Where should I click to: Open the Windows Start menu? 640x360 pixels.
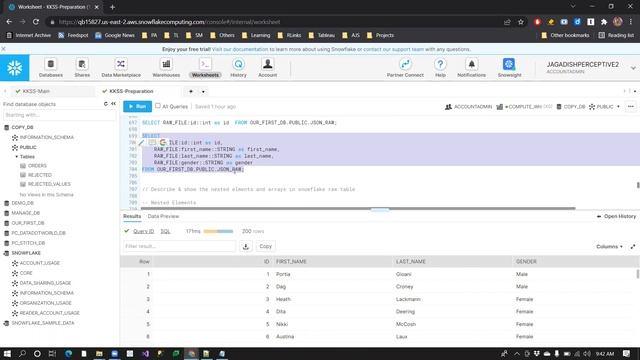coord(7,353)
